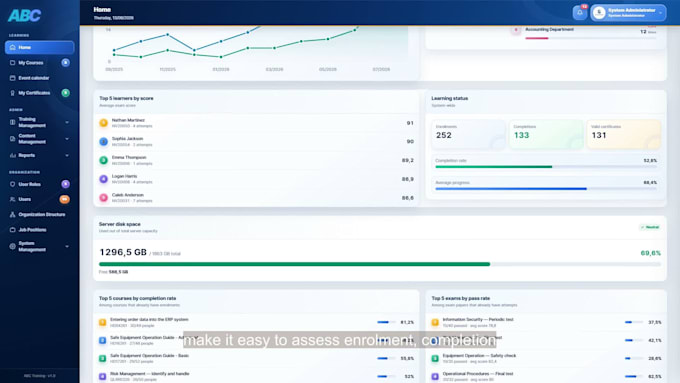Select learner Emma Thompson
680x383 pixels.
[256, 160]
